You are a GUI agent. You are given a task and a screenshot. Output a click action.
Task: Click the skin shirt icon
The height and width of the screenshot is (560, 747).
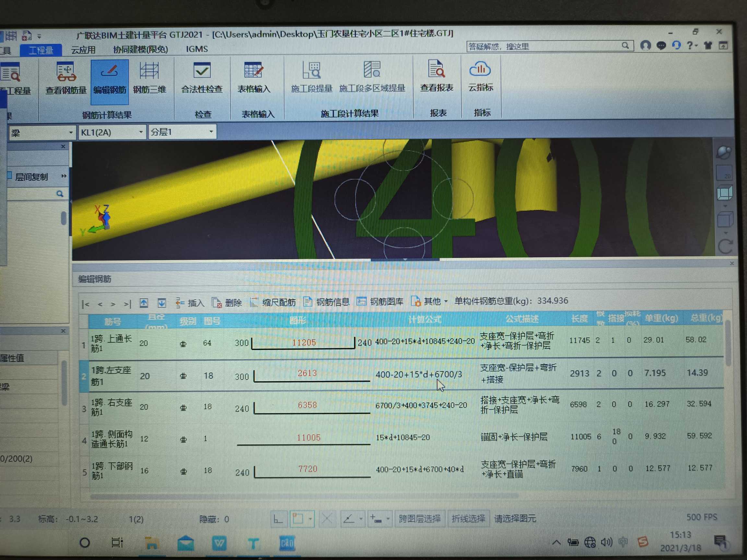pyautogui.click(x=708, y=45)
